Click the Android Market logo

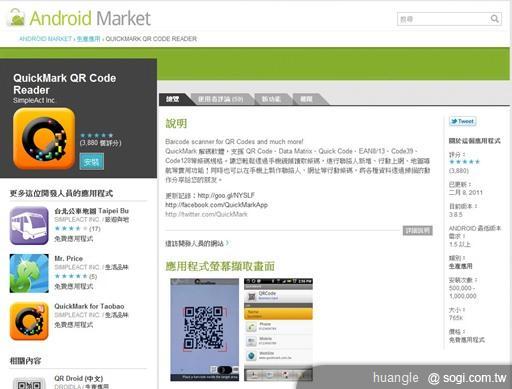coord(79,18)
